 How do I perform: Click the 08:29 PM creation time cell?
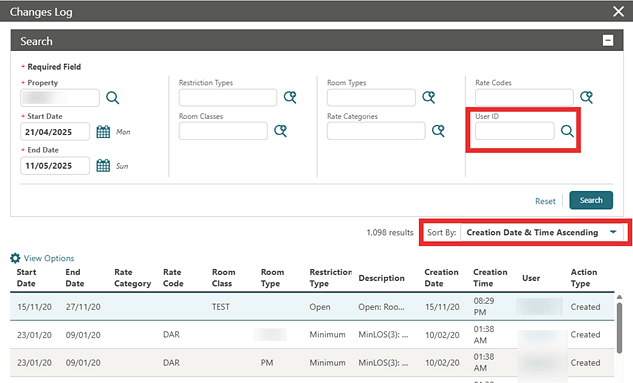pyautogui.click(x=484, y=306)
